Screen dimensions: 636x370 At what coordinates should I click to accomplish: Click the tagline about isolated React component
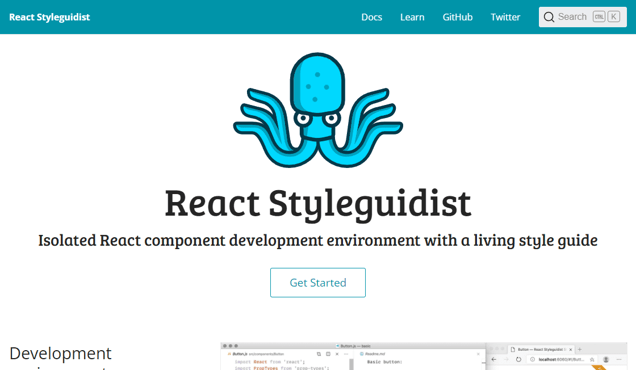(318, 240)
